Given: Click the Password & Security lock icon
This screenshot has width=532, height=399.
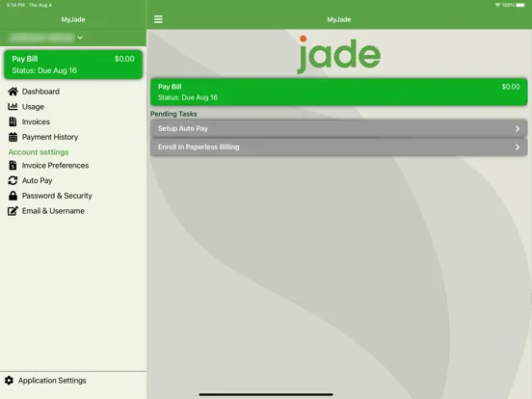Looking at the screenshot, I should coord(13,196).
